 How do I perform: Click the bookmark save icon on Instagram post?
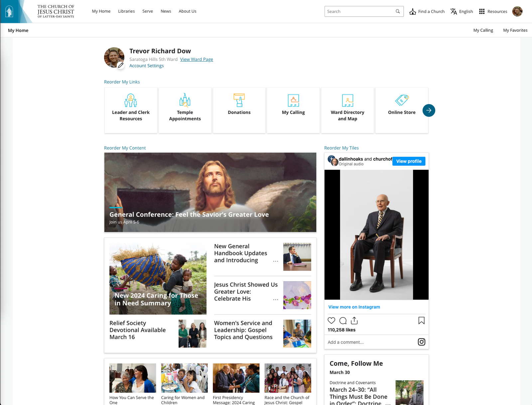click(421, 320)
